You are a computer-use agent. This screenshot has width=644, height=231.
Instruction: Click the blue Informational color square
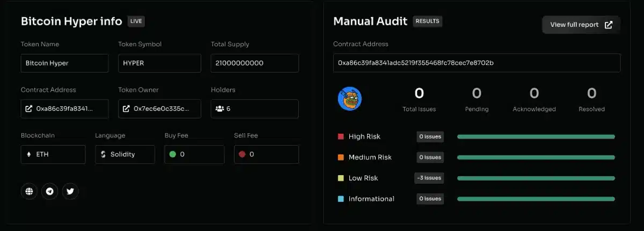pyautogui.click(x=341, y=199)
